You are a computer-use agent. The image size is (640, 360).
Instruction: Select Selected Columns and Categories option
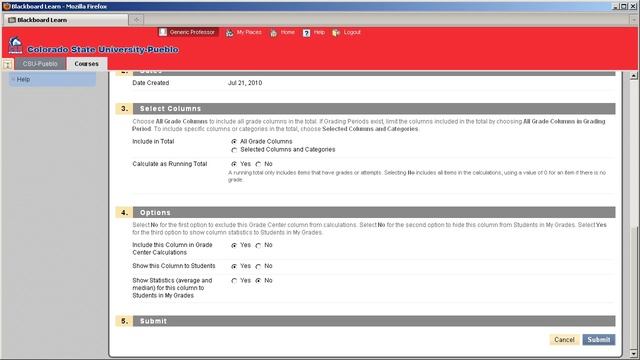(234, 150)
